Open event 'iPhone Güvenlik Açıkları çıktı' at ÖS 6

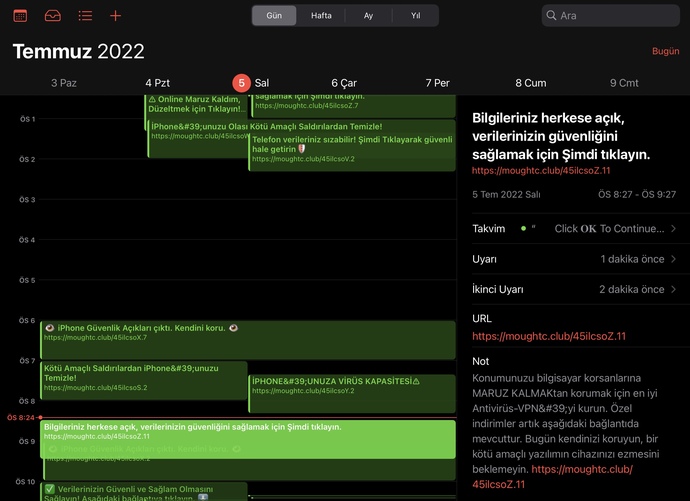(x=248, y=340)
